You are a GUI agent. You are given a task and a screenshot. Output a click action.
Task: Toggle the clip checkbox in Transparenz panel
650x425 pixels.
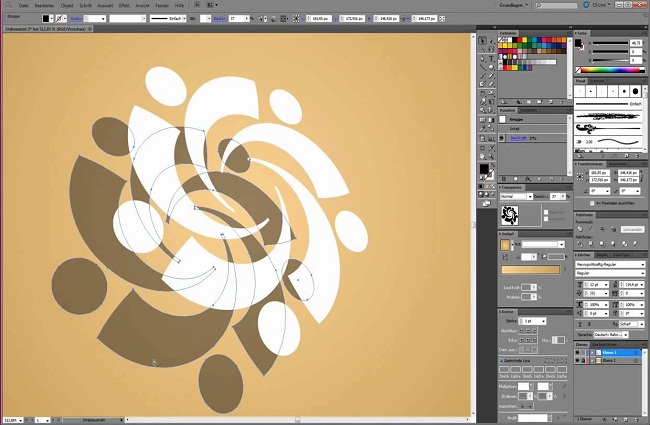pyautogui.click(x=546, y=212)
